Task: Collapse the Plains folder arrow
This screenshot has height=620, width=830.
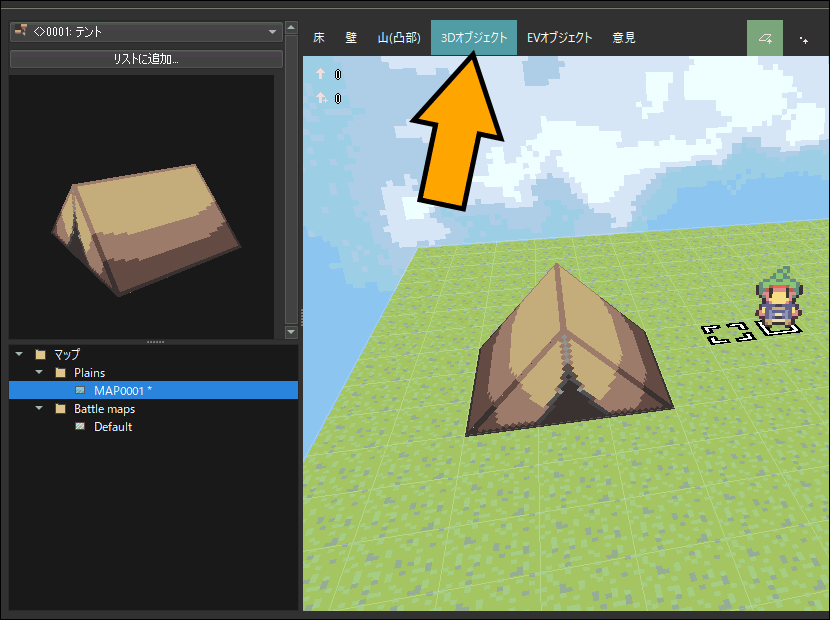Action: pos(39,372)
